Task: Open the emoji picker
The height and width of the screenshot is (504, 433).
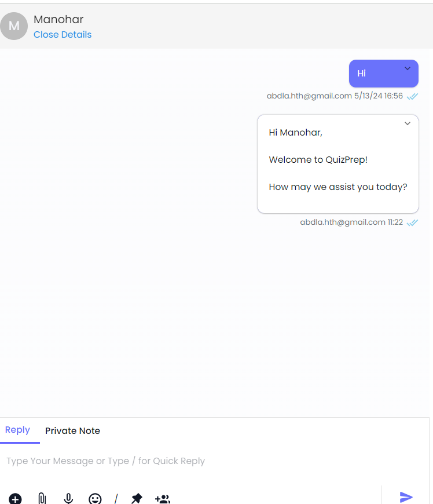Action: (x=95, y=499)
